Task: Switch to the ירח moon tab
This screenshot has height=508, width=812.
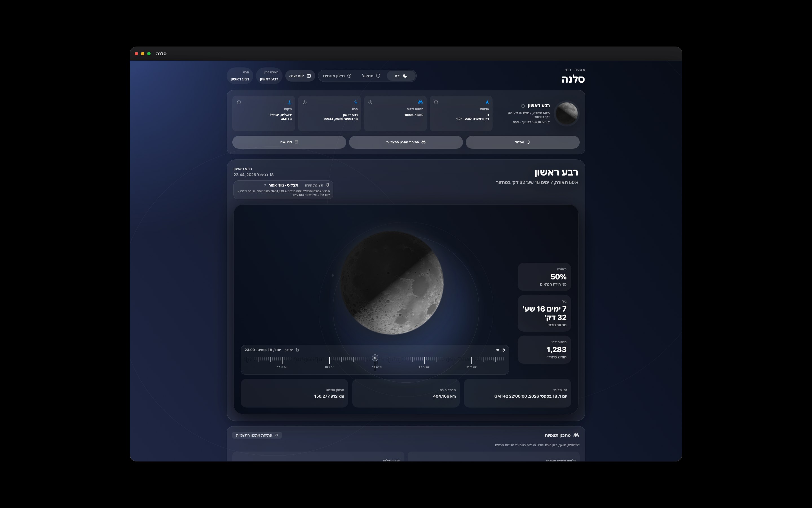Action: (401, 76)
